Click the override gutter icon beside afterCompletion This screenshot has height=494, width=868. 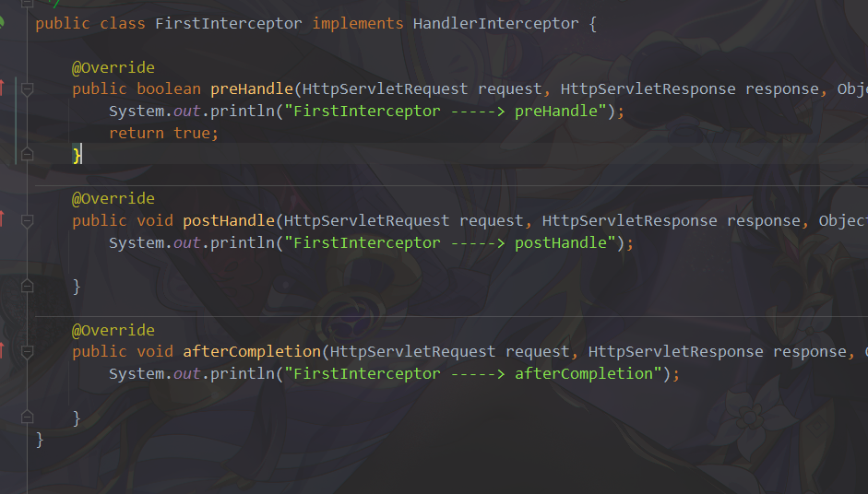2,350
